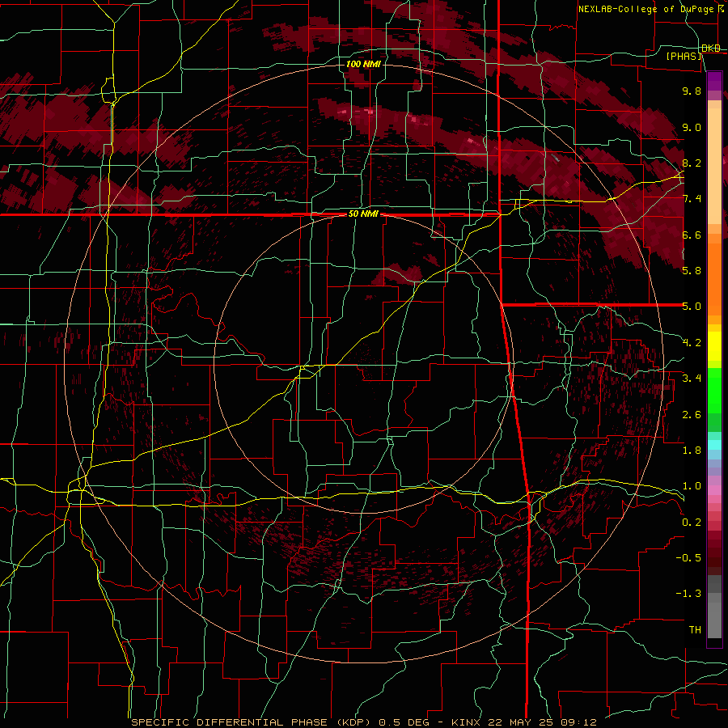The height and width of the screenshot is (728, 728).
Task: Click the KINX 22 MAY 25 09:12 timestamp
Action: [x=523, y=722]
